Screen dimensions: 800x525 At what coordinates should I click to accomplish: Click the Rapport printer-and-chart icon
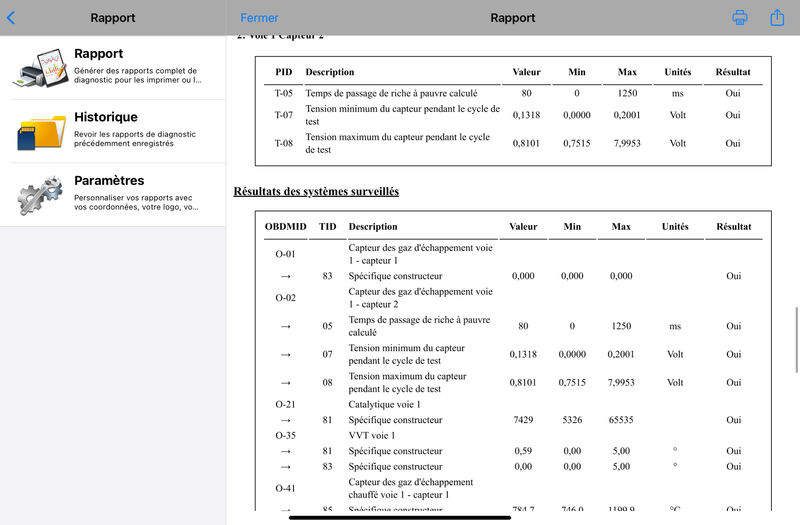pyautogui.click(x=41, y=67)
